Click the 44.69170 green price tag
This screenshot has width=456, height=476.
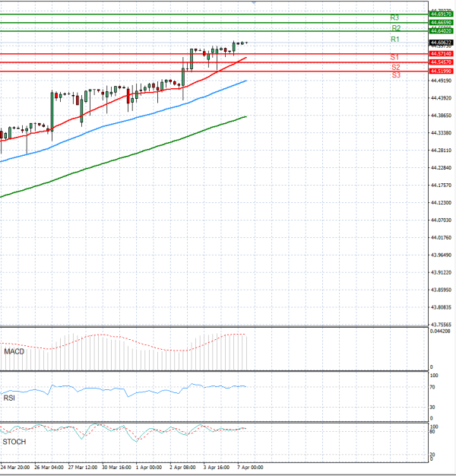click(x=441, y=14)
